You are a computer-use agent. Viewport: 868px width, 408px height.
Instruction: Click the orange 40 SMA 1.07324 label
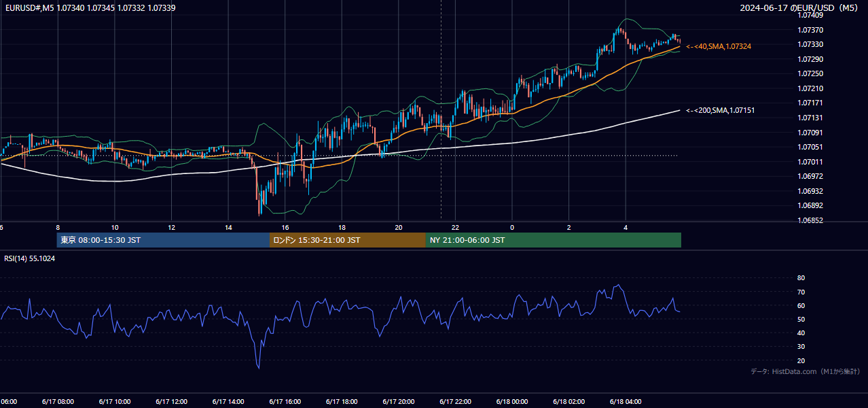coord(719,46)
